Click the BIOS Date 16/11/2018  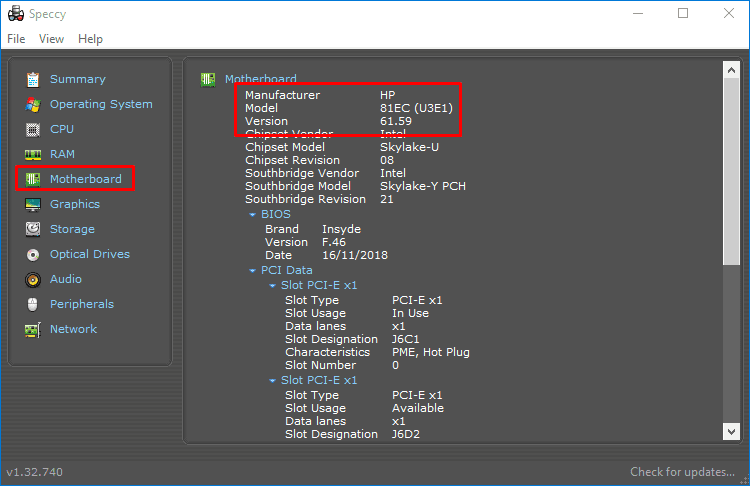tap(354, 255)
